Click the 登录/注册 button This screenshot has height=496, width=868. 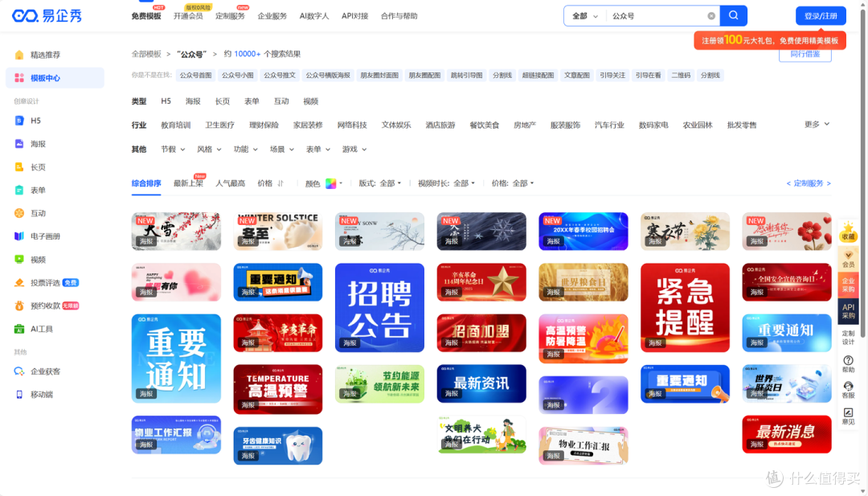tap(821, 15)
